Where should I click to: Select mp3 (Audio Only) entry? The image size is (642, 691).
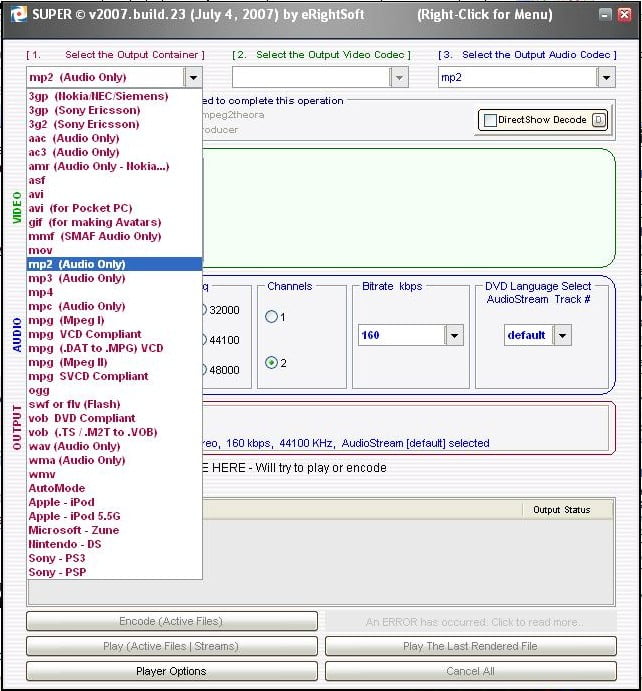click(x=115, y=278)
